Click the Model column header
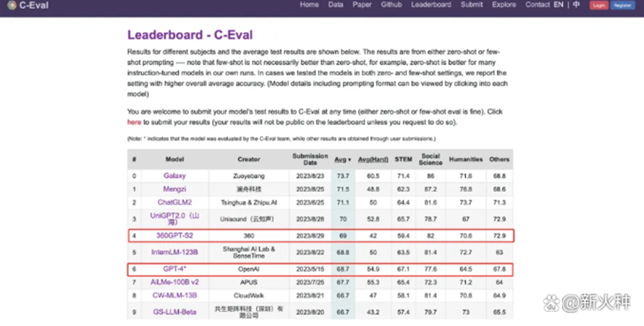Image resolution: width=644 pixels, height=326 pixels. click(x=174, y=159)
